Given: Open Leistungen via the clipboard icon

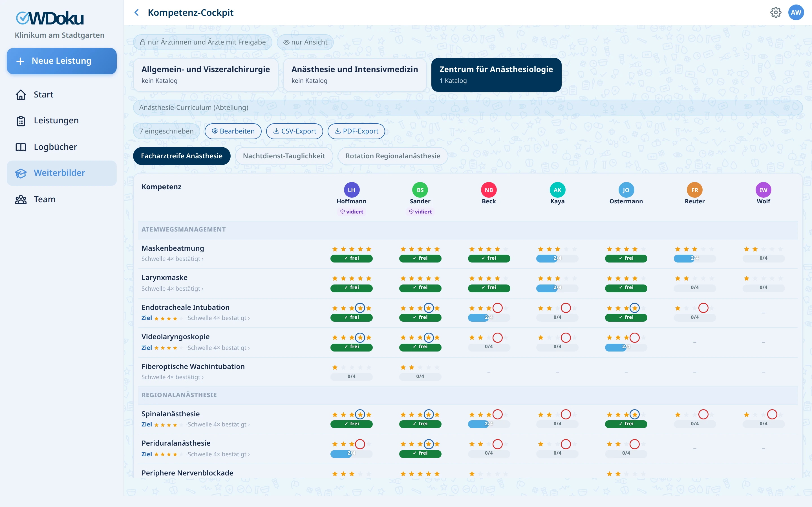Looking at the screenshot, I should point(21,121).
